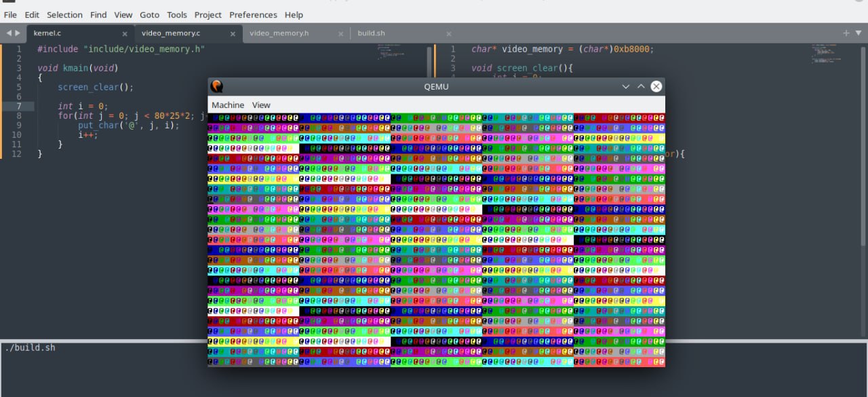This screenshot has height=397, width=868.
Task: Minimize QEMU window with down chevron
Action: tap(626, 86)
